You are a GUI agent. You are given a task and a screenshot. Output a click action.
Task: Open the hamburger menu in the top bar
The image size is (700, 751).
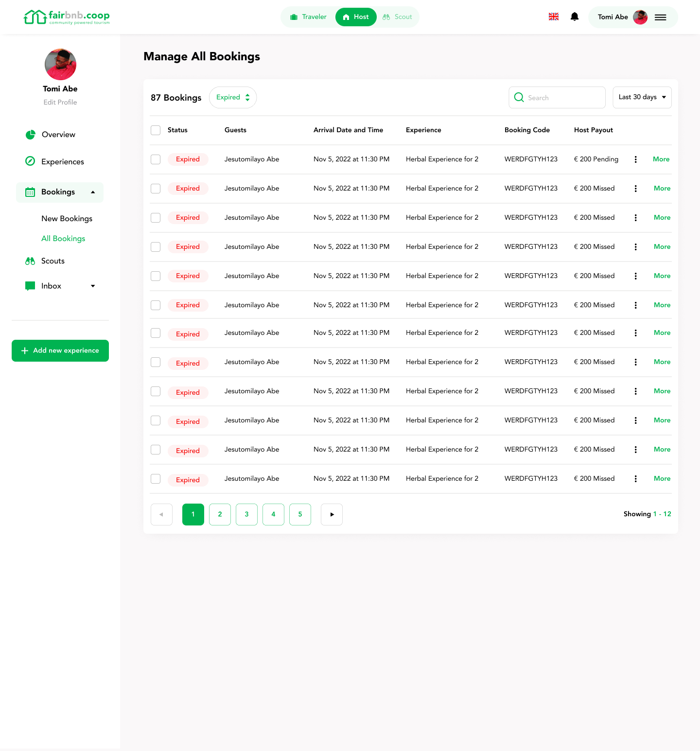(x=660, y=17)
